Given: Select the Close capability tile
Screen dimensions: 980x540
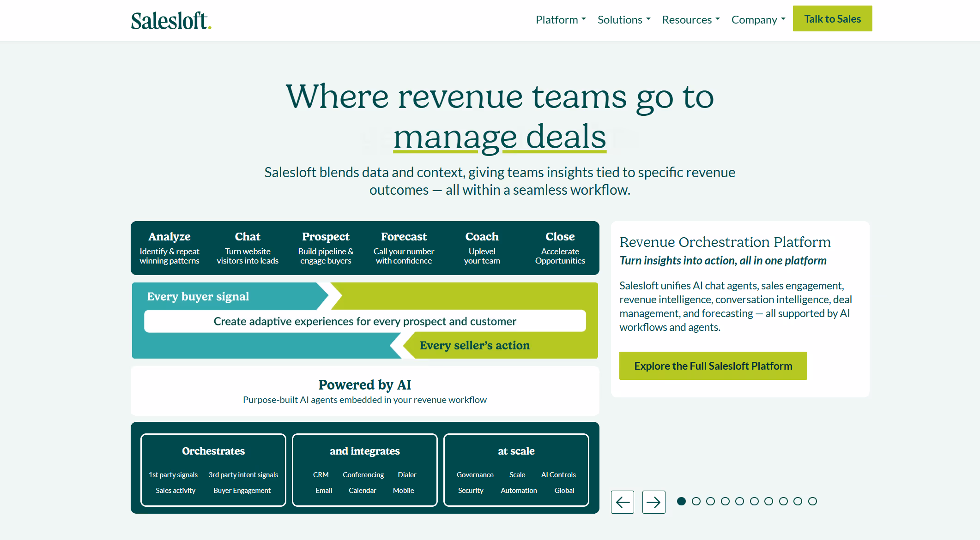Looking at the screenshot, I should point(560,248).
